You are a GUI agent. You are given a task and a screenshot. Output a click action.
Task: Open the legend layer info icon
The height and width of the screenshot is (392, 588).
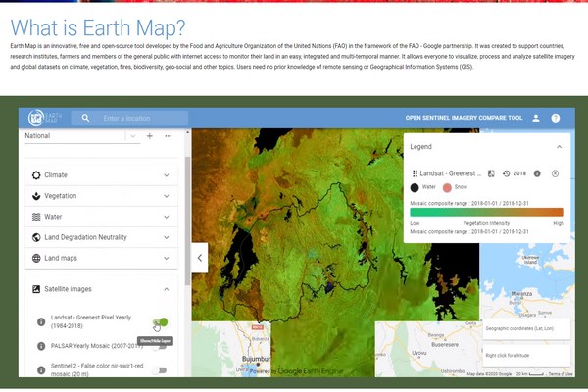537,173
